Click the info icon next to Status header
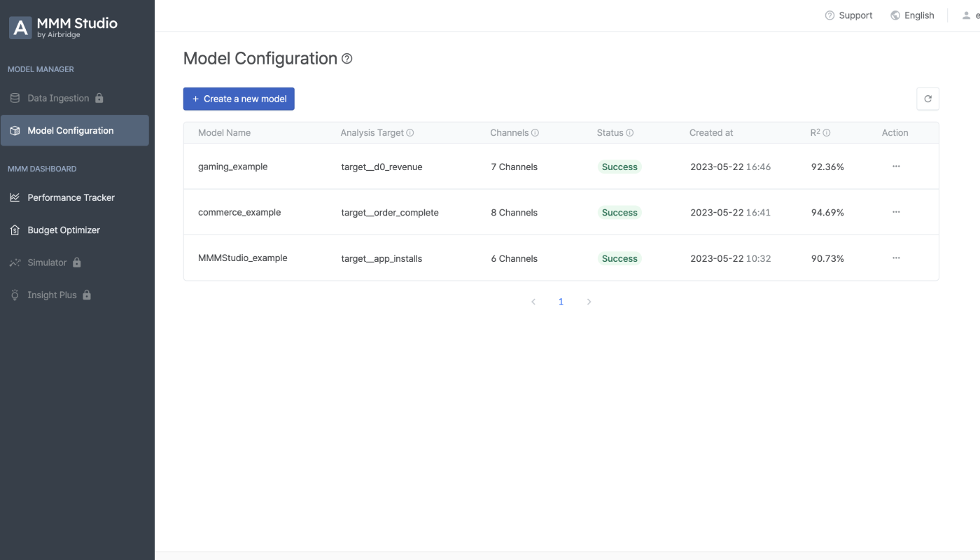Image resolution: width=980 pixels, height=560 pixels. [x=629, y=133]
